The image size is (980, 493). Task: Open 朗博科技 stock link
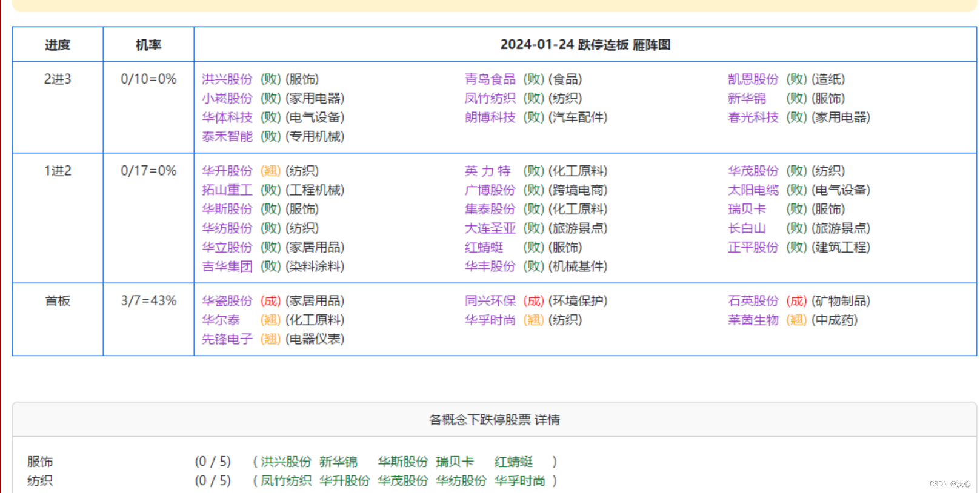[490, 117]
